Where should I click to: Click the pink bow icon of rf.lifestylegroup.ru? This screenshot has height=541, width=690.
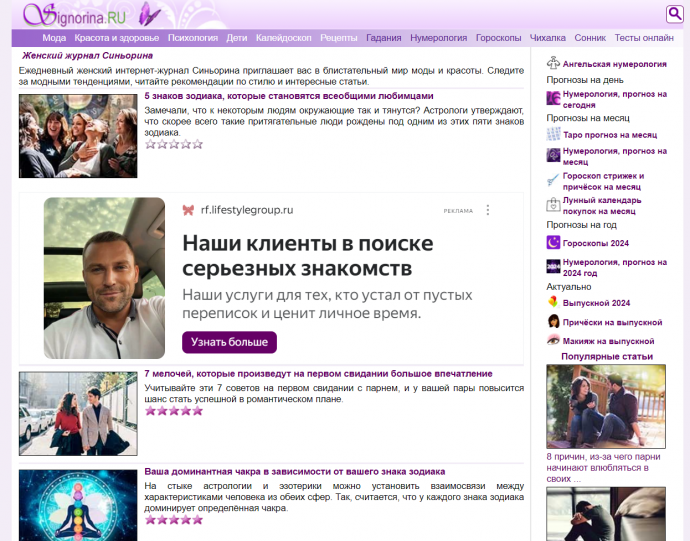coord(188,210)
